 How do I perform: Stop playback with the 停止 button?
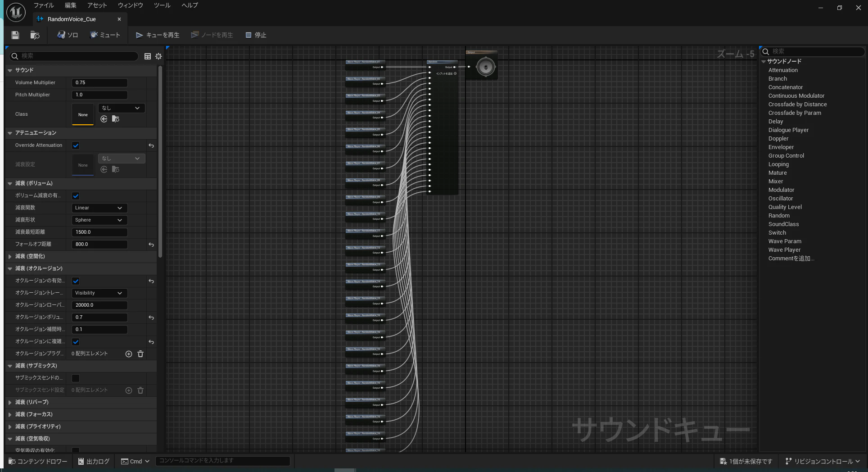pos(256,35)
